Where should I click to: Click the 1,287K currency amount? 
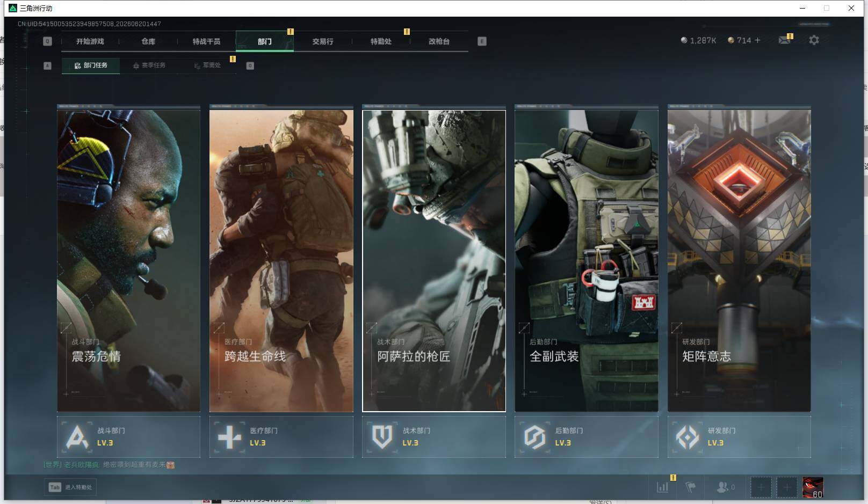point(703,40)
